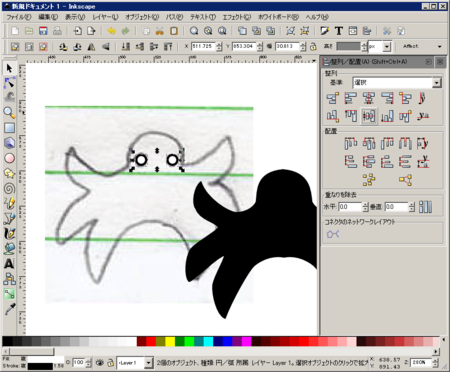
Task: Toggle width-height ratio lock icon
Action: pyautogui.click(x=313, y=46)
